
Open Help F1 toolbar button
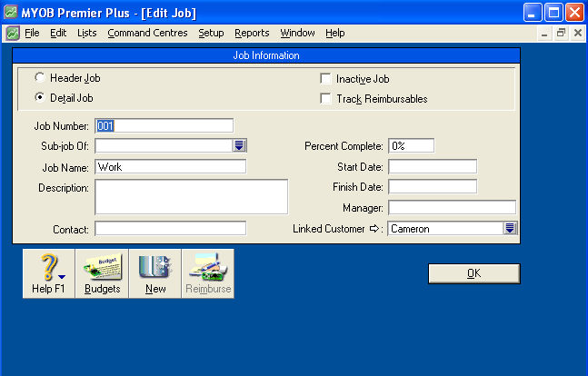point(49,273)
